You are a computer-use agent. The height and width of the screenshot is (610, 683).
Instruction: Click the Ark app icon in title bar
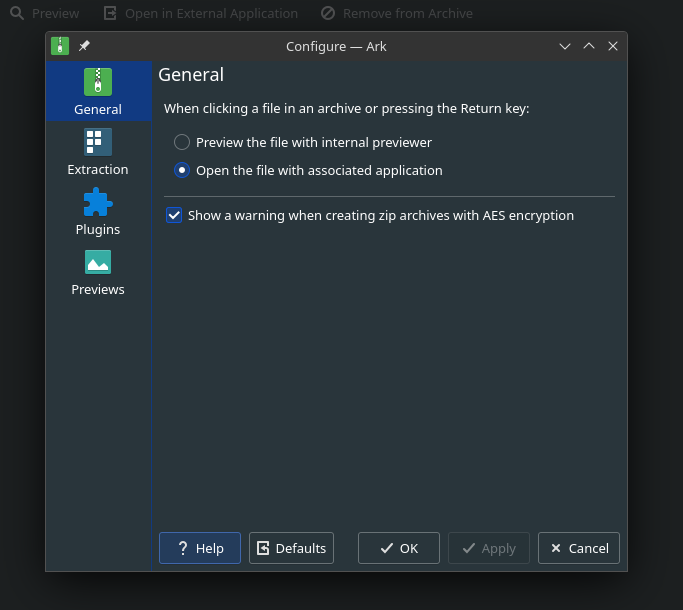(x=60, y=46)
